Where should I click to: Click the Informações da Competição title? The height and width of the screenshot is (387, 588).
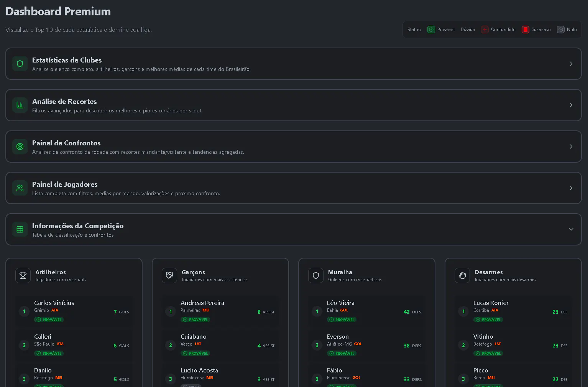pyautogui.click(x=78, y=226)
